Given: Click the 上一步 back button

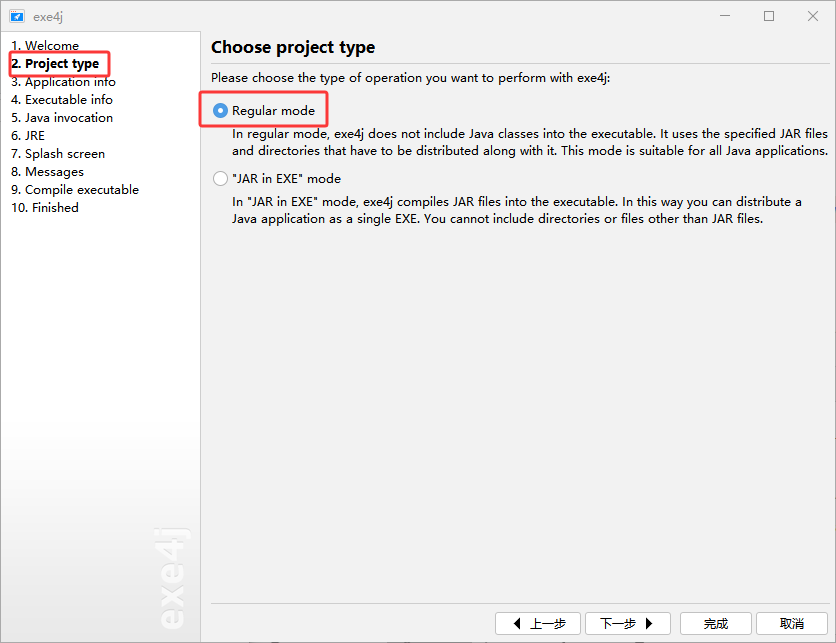Looking at the screenshot, I should tap(538, 623).
